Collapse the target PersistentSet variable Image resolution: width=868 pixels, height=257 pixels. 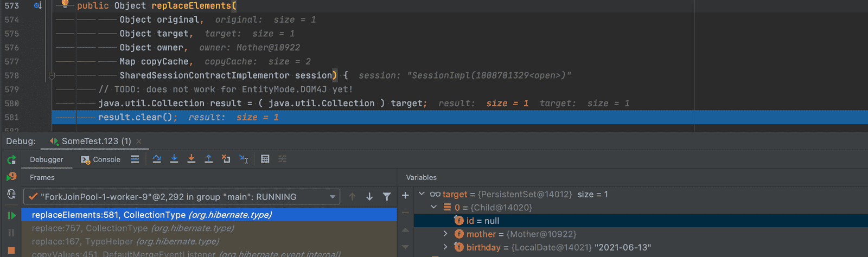tap(422, 194)
